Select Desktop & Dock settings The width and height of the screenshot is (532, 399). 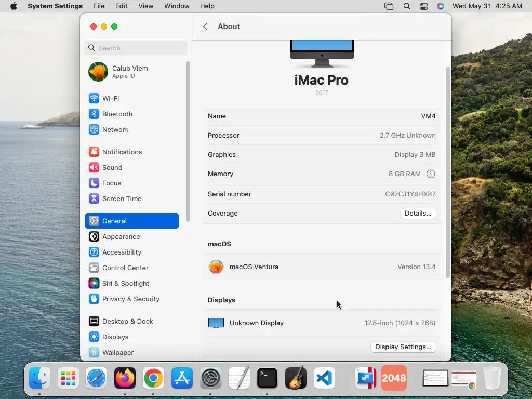tap(131, 321)
